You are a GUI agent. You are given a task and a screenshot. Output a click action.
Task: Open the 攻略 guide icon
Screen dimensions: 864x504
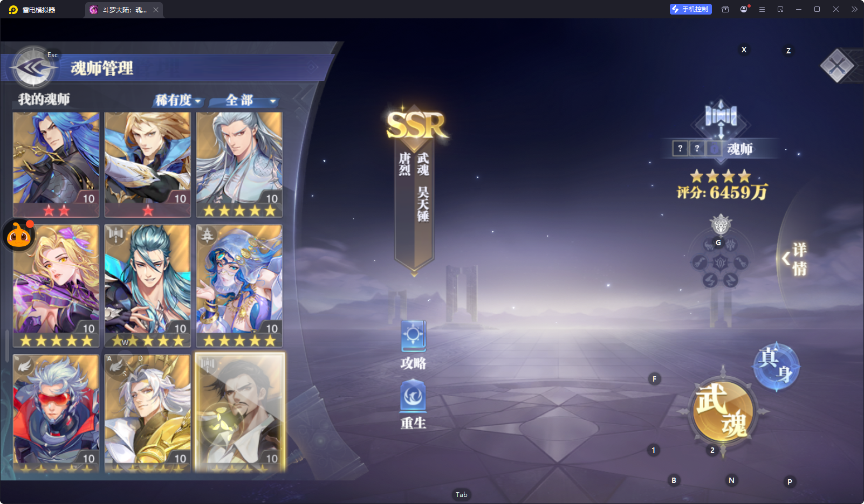[x=414, y=346]
